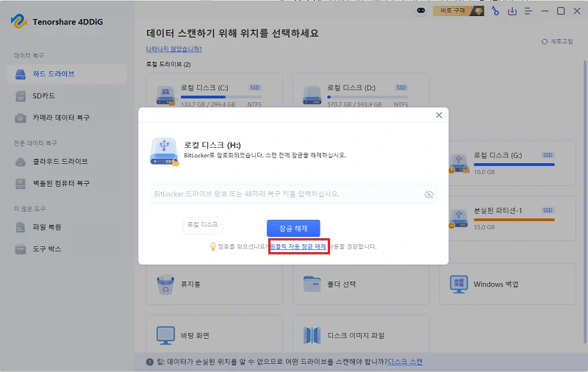Click the tip info icon at bottom
The height and width of the screenshot is (372, 588).
pos(150,362)
